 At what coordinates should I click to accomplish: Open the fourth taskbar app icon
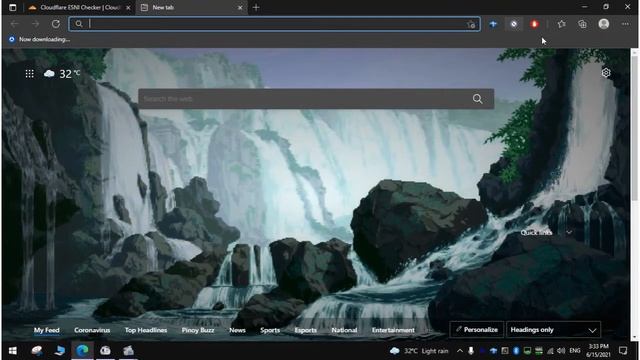tap(105, 351)
